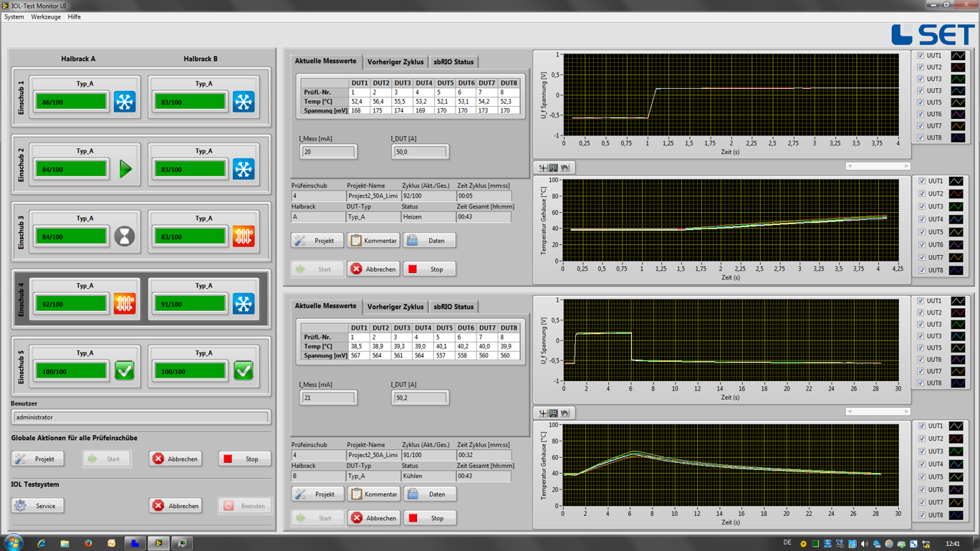This screenshot has width=980, height=551.
Task: Click the SET company logo
Action: click(x=933, y=35)
